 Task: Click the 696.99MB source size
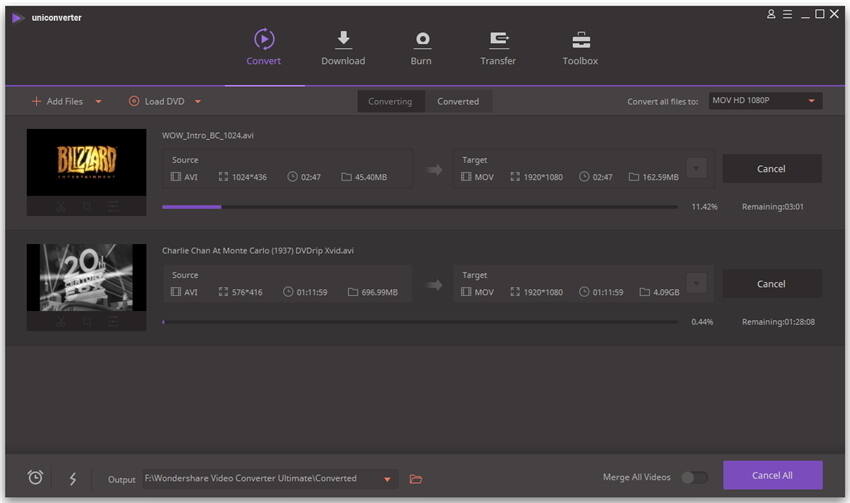coord(379,292)
